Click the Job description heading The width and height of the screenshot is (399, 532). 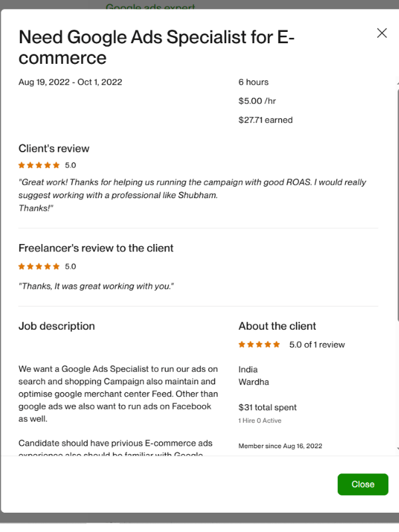57,326
